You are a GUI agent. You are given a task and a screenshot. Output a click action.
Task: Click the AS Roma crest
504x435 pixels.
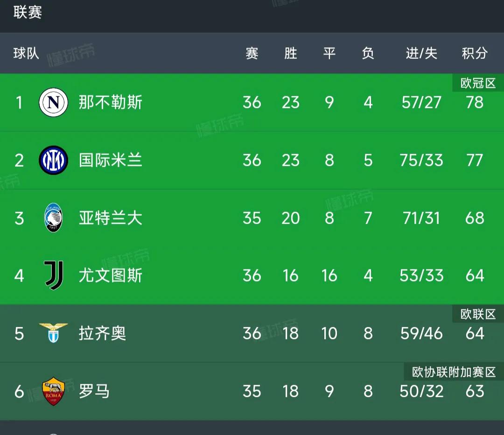[x=53, y=391]
